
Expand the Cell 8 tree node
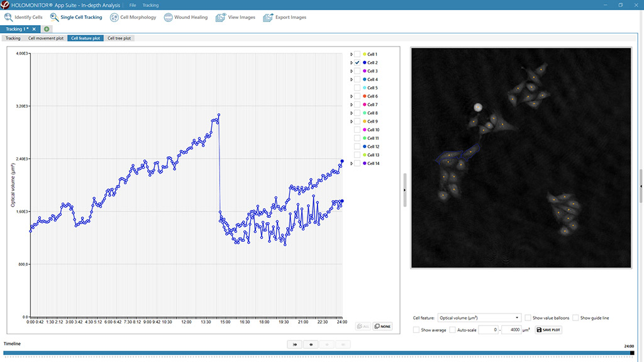coord(352,113)
